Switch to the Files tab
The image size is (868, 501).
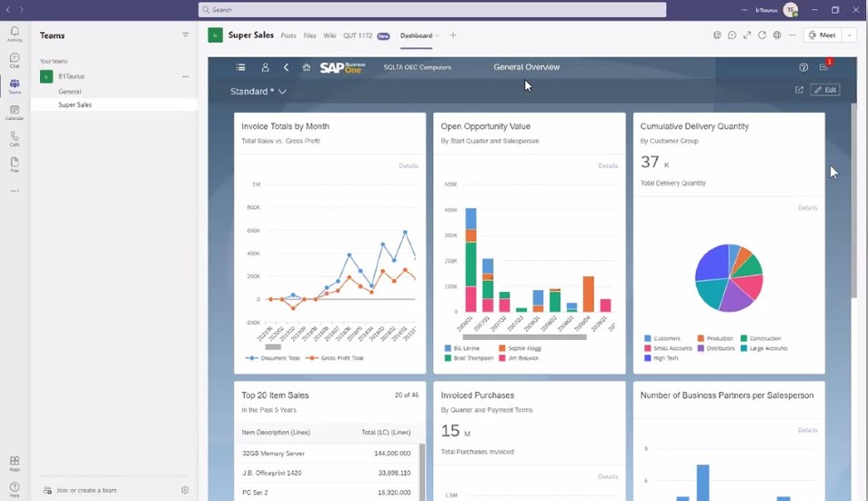coord(309,35)
